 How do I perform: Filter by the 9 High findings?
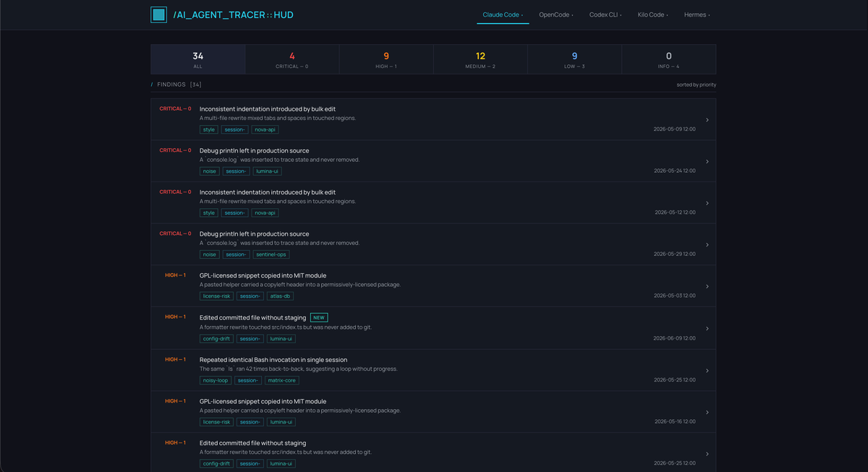click(x=386, y=59)
